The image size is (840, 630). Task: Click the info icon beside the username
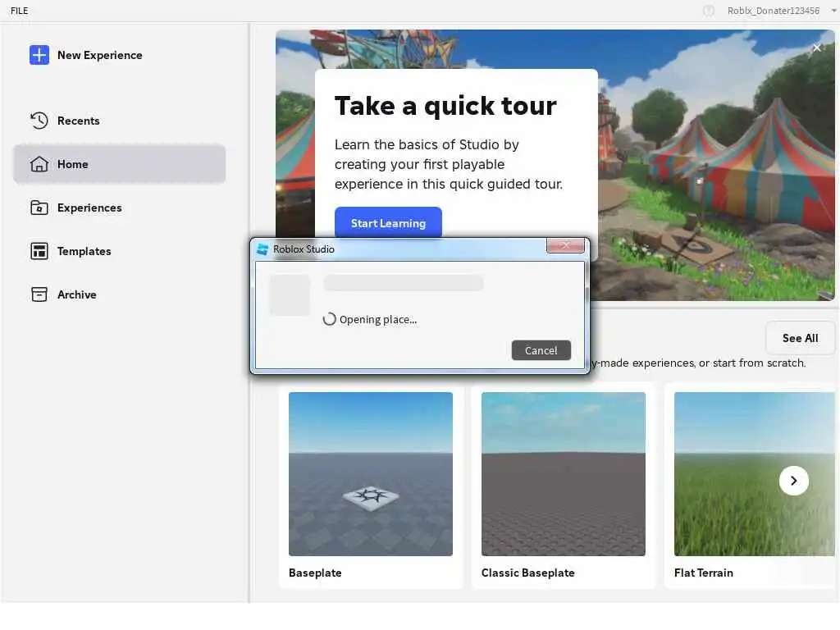click(x=708, y=11)
